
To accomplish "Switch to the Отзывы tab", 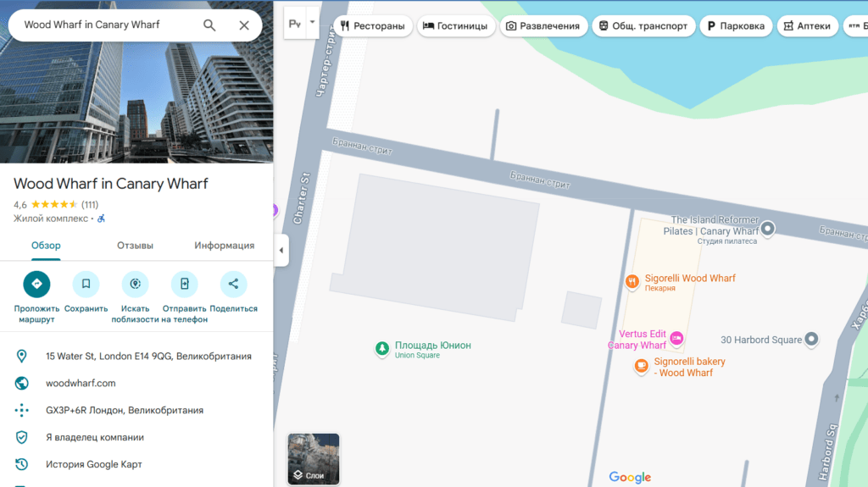I will 135,245.
